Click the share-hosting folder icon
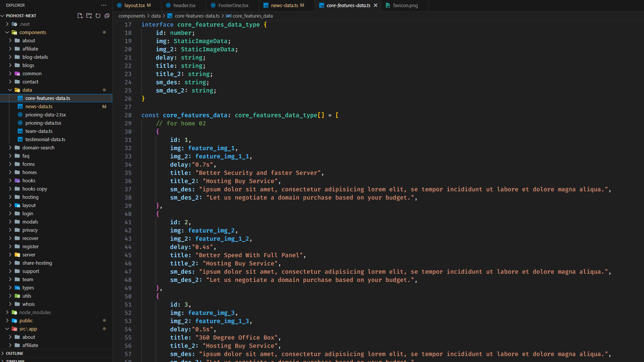The width and height of the screenshot is (644, 362). 17,263
